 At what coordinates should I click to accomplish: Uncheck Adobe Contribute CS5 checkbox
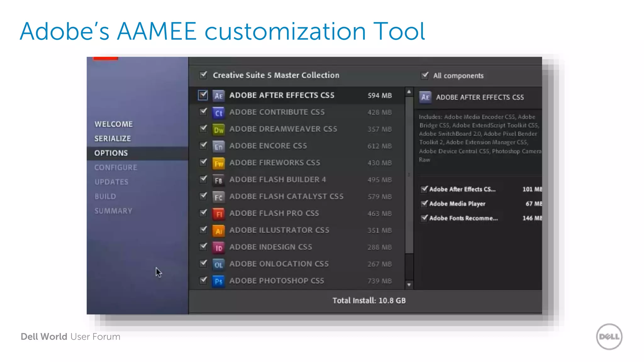click(x=203, y=112)
